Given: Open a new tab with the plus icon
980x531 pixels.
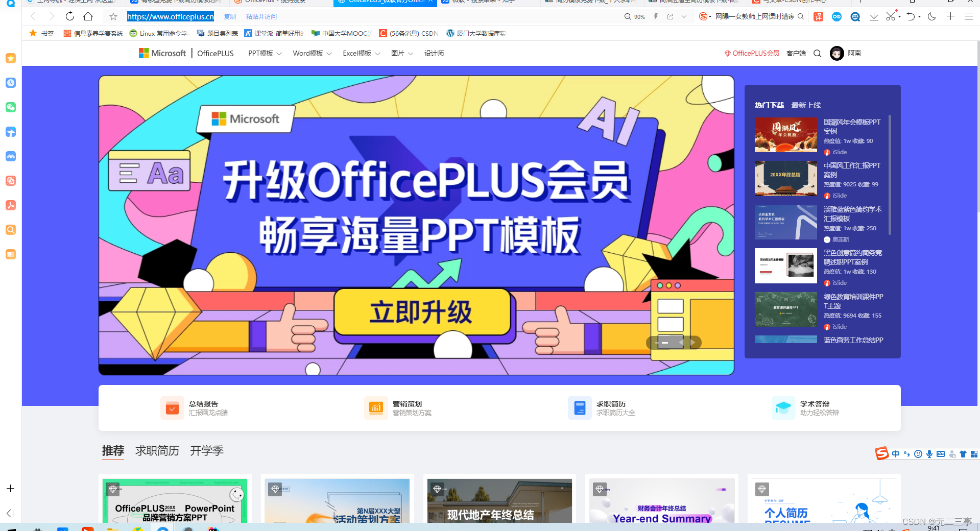Looking at the screenshot, I should (950, 16).
